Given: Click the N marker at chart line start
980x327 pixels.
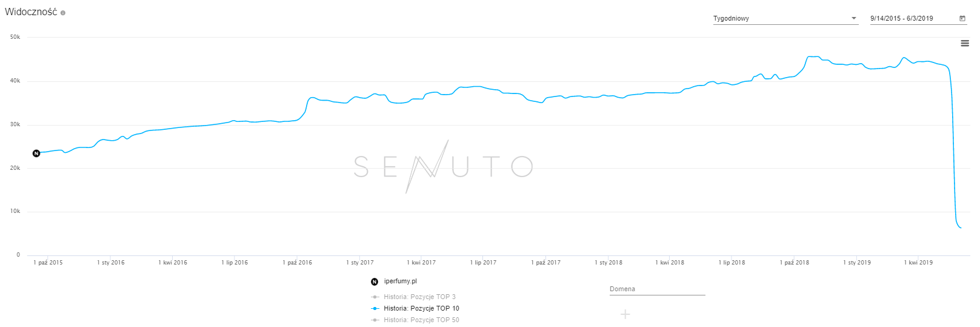Looking at the screenshot, I should (36, 153).
